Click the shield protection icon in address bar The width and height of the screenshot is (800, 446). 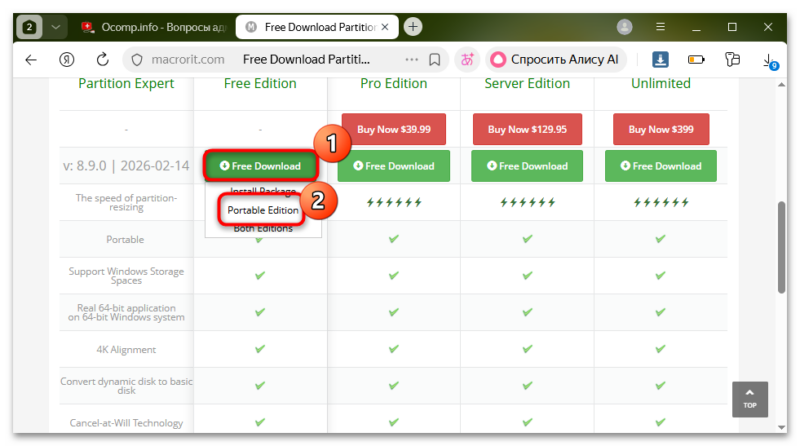tap(137, 60)
